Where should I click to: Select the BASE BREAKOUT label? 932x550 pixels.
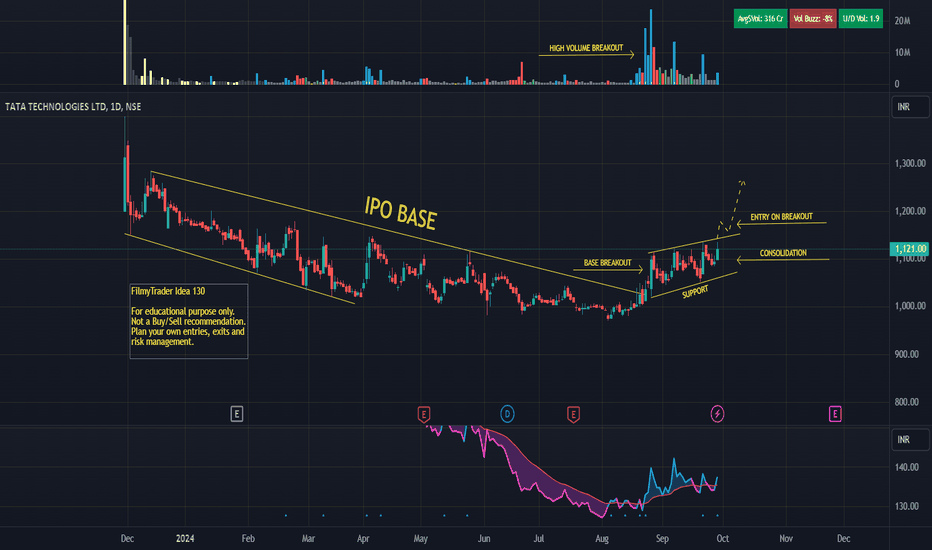point(607,263)
